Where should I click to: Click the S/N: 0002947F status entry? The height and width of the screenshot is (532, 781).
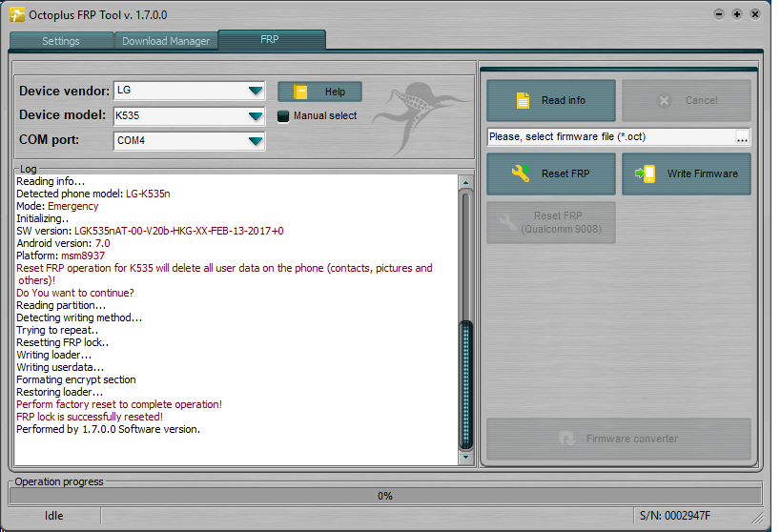click(675, 516)
